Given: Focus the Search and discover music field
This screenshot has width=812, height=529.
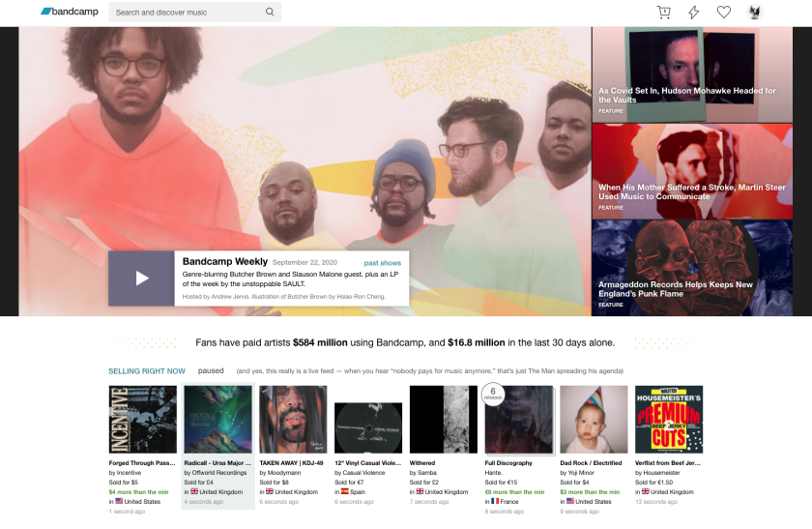Looking at the screenshot, I should [x=194, y=12].
